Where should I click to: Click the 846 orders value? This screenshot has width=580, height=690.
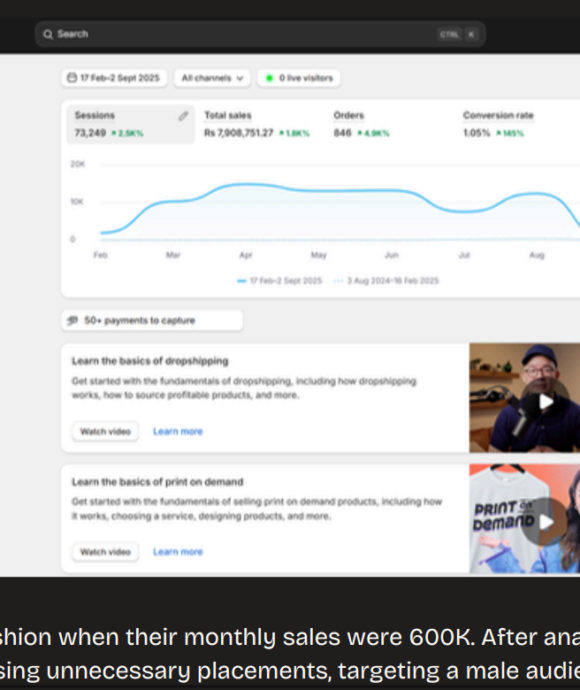click(x=342, y=133)
